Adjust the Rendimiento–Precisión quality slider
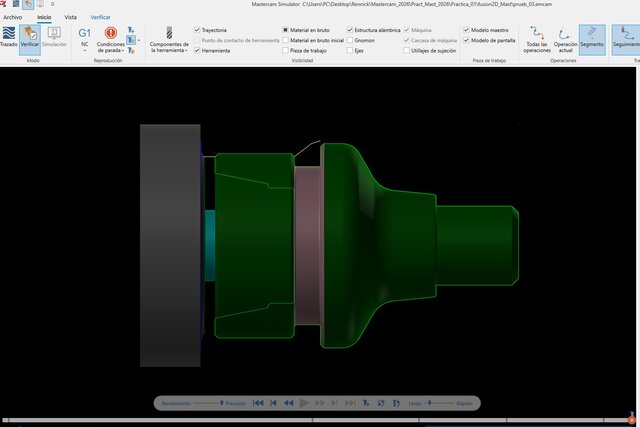 click(208, 403)
